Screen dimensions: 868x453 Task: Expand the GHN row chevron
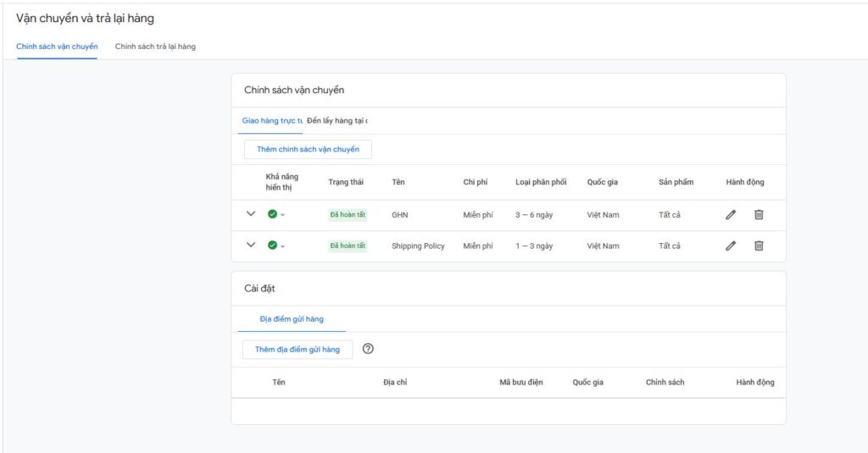point(251,213)
